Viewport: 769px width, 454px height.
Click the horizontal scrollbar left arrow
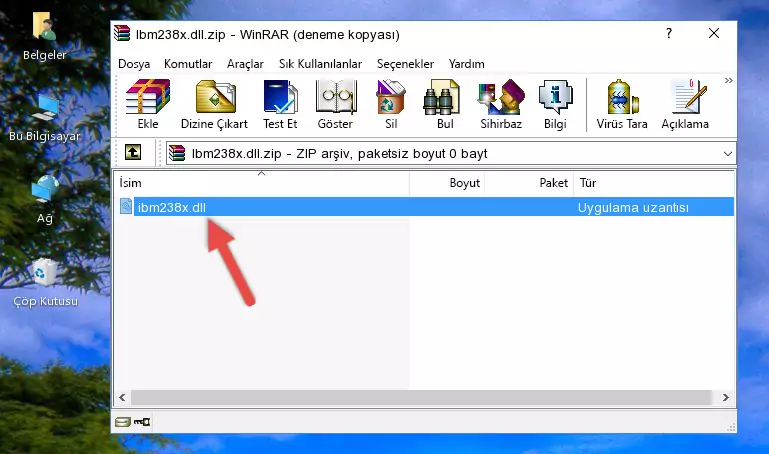[123, 397]
